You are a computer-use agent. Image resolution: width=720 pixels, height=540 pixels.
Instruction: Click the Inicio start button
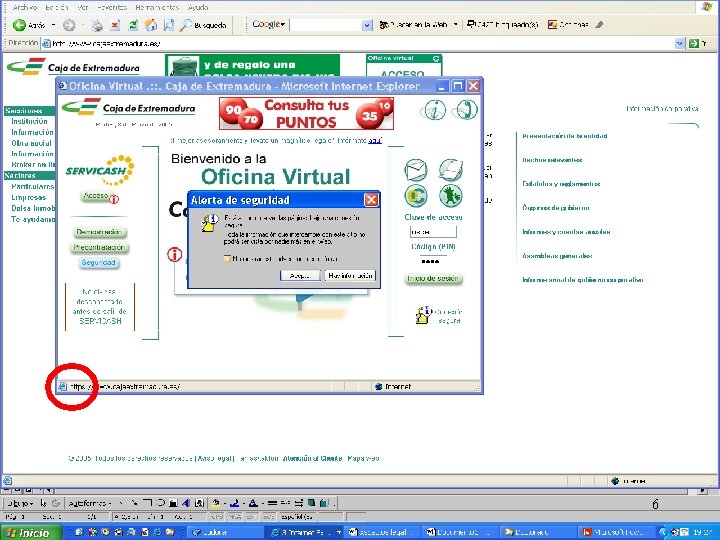pos(30,533)
